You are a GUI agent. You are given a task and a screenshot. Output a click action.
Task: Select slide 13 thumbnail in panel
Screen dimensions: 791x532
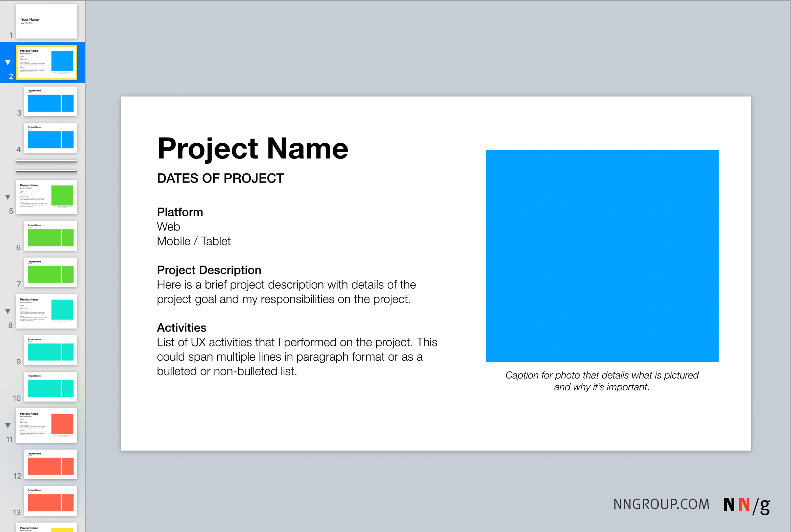pyautogui.click(x=50, y=500)
